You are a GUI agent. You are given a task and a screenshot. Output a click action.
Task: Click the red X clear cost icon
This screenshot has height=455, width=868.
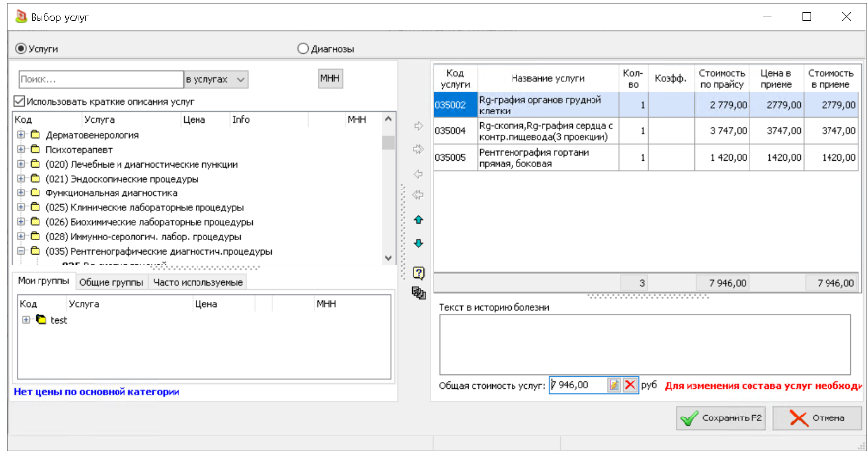tap(630, 385)
